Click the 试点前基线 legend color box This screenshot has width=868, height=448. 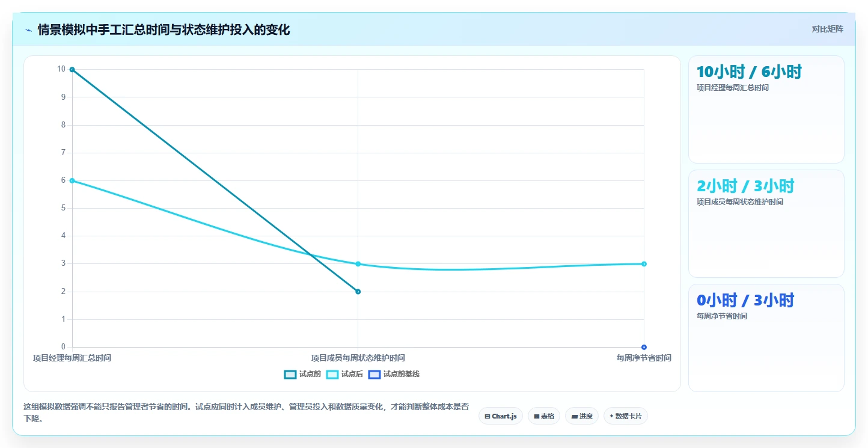(x=374, y=374)
